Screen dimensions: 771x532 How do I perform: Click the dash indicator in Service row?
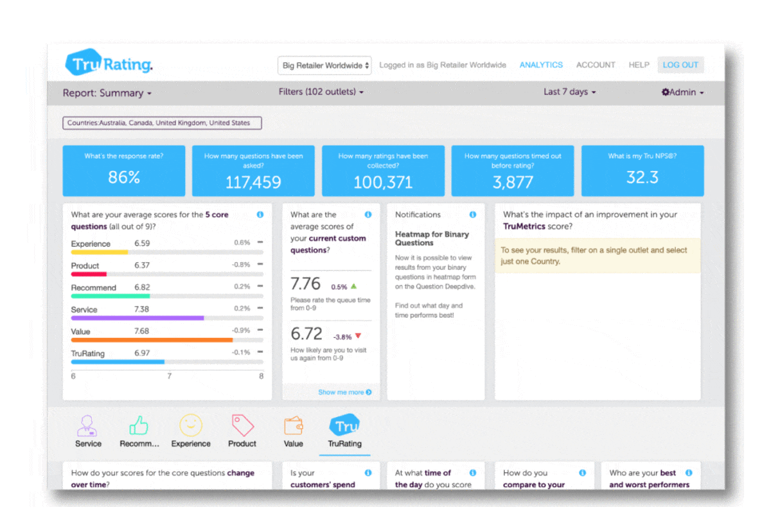click(x=260, y=308)
